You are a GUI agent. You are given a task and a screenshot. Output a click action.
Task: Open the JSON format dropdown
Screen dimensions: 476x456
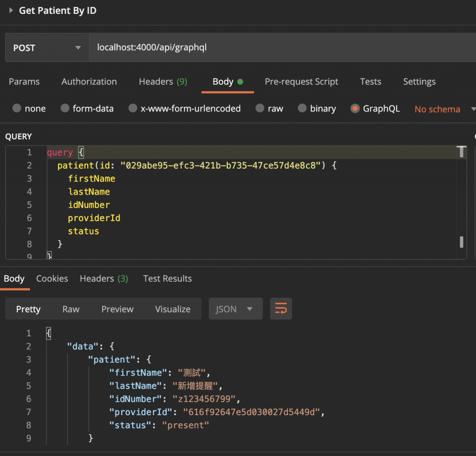coord(236,309)
